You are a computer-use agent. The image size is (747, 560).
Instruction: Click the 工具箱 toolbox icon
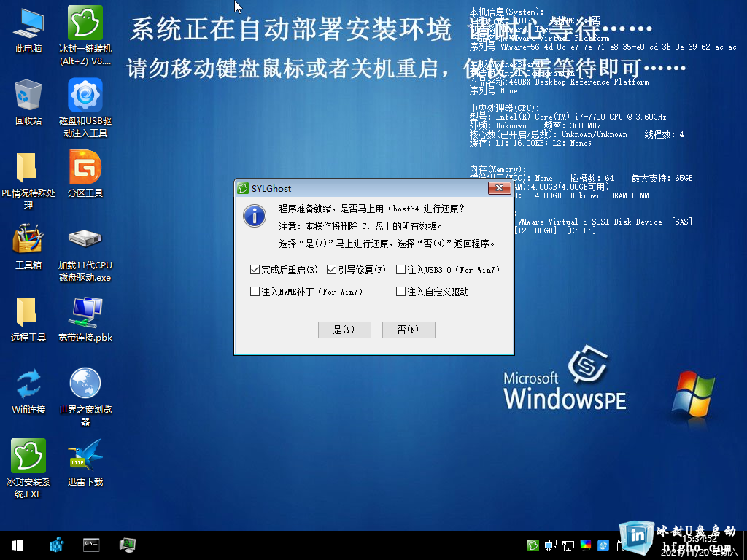[x=28, y=246]
